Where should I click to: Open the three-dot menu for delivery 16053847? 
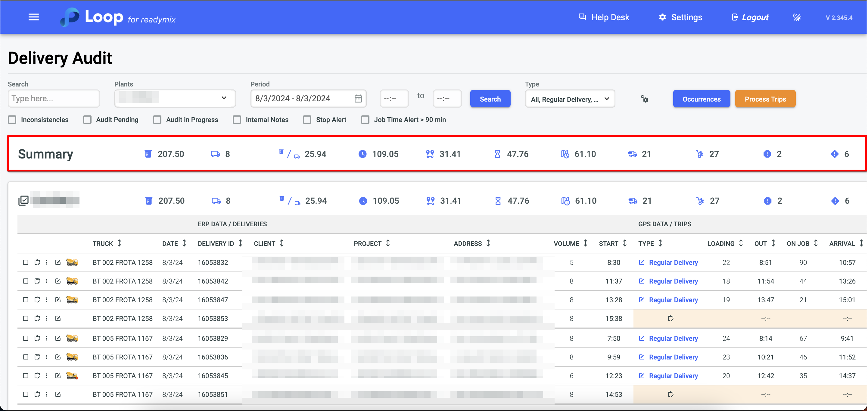tap(46, 300)
